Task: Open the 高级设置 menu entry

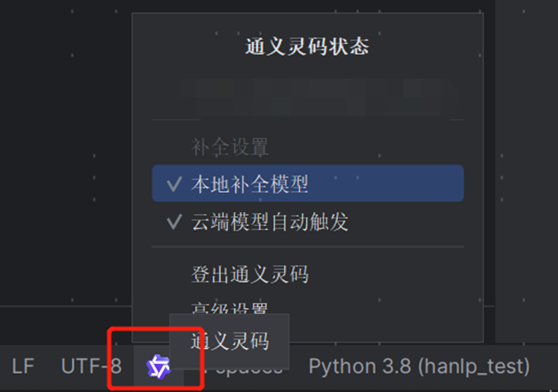Action: (x=229, y=308)
